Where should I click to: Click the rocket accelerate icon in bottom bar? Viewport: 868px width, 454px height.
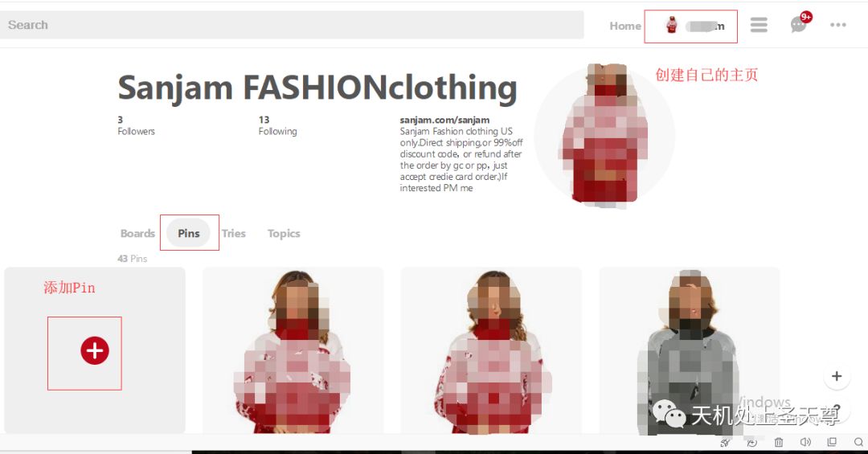click(725, 443)
